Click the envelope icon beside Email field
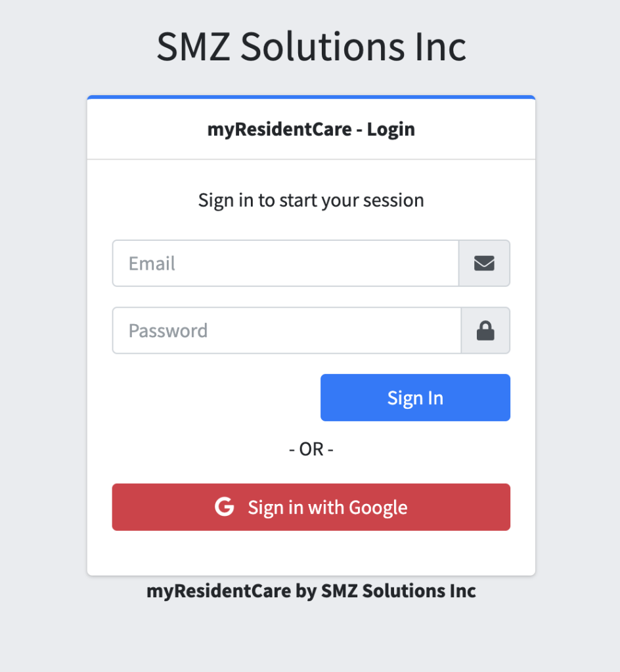The width and height of the screenshot is (620, 672). [484, 263]
